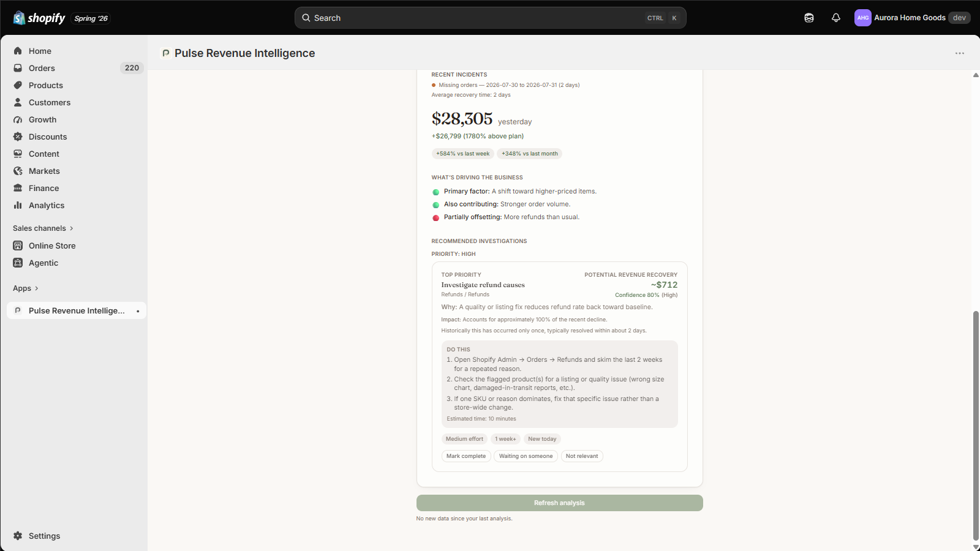Click the Growth icon
Screen dimensions: 980x551
click(x=18, y=119)
